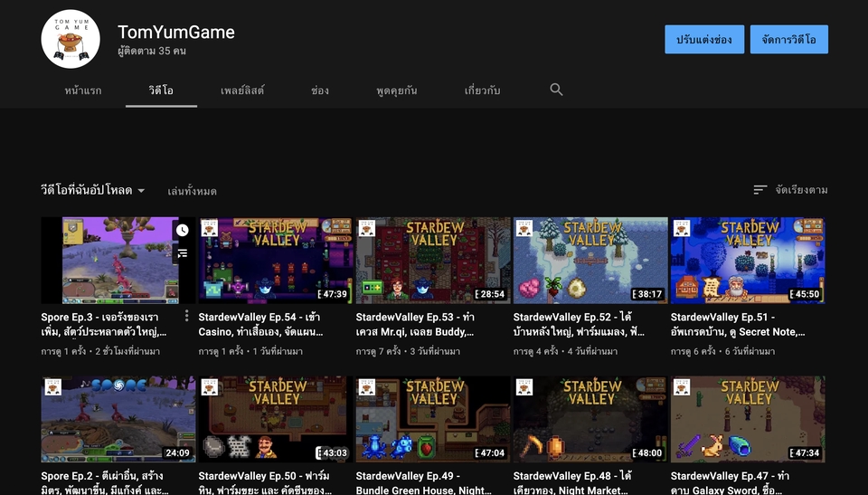Screen dimensions: 868x495
Task: Select the วิดีโอ tab
Action: pyautogui.click(x=161, y=90)
